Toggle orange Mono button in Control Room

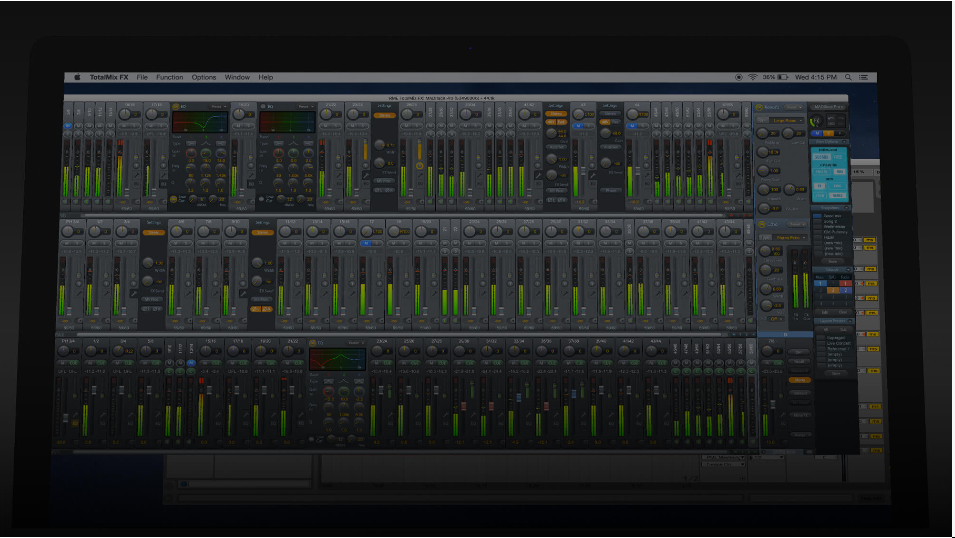tap(800, 380)
